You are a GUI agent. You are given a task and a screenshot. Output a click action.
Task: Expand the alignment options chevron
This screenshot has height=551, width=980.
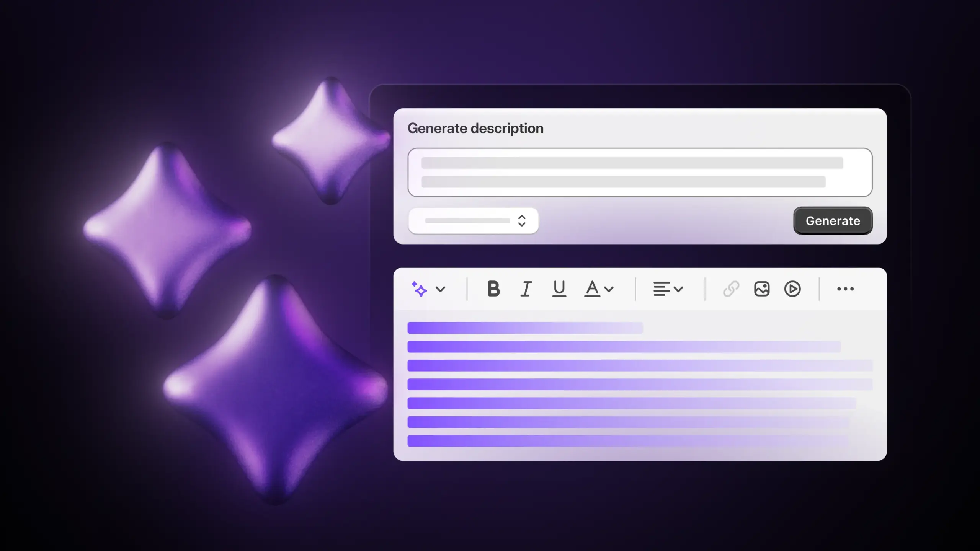pos(678,289)
